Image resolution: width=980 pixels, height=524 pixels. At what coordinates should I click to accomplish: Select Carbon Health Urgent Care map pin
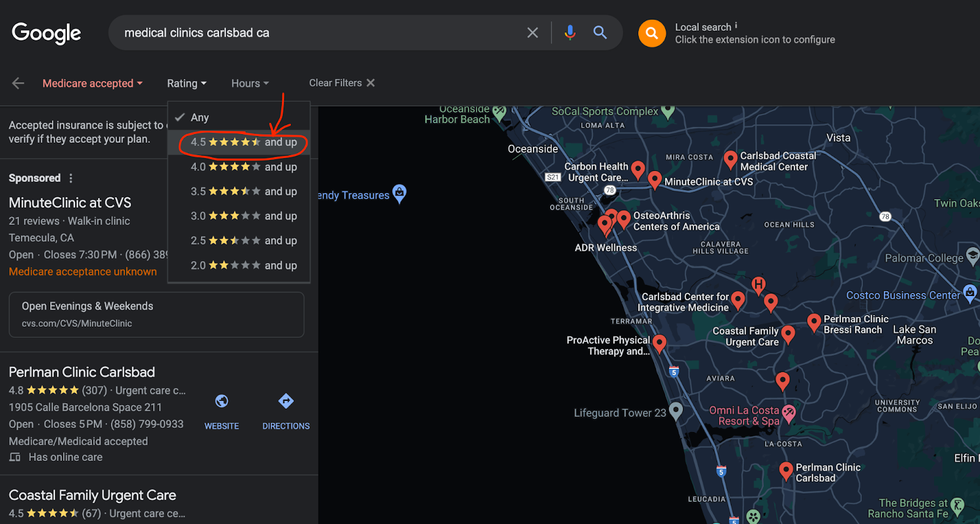click(x=638, y=169)
